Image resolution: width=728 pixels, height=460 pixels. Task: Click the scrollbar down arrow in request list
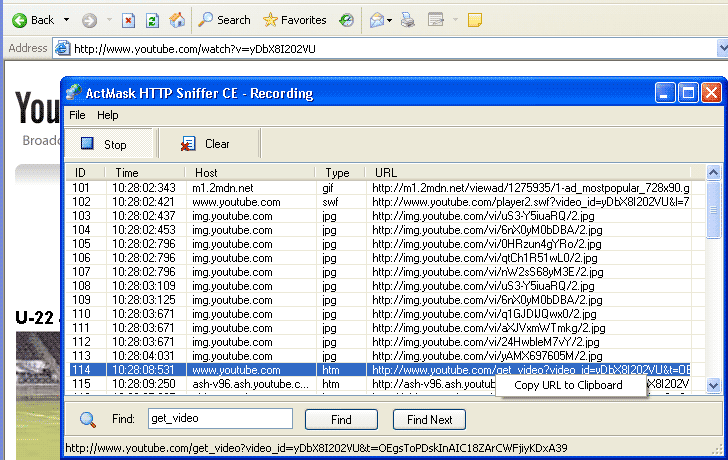[x=713, y=385]
